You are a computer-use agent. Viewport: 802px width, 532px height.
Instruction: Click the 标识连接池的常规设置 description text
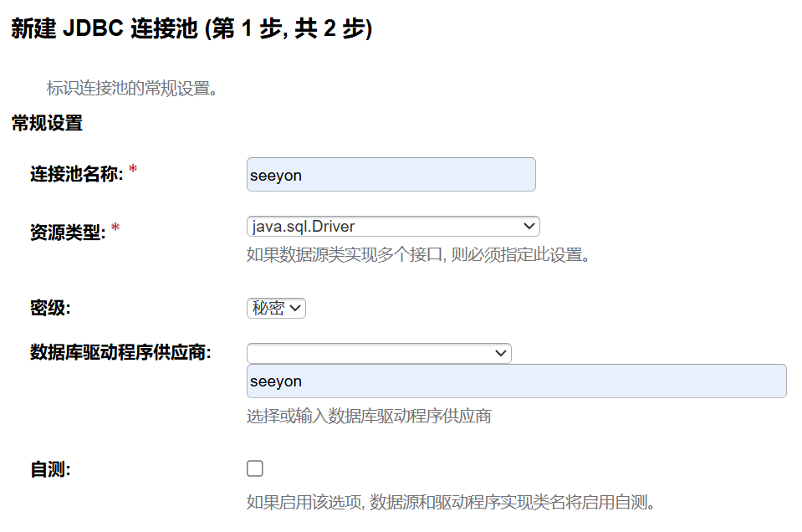point(132,88)
